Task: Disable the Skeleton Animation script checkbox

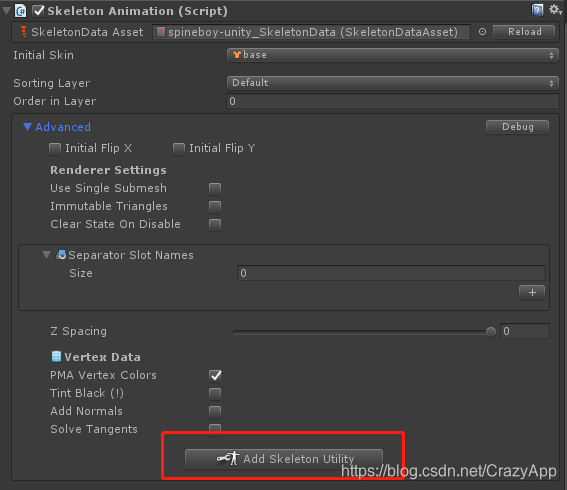Action: [38, 11]
